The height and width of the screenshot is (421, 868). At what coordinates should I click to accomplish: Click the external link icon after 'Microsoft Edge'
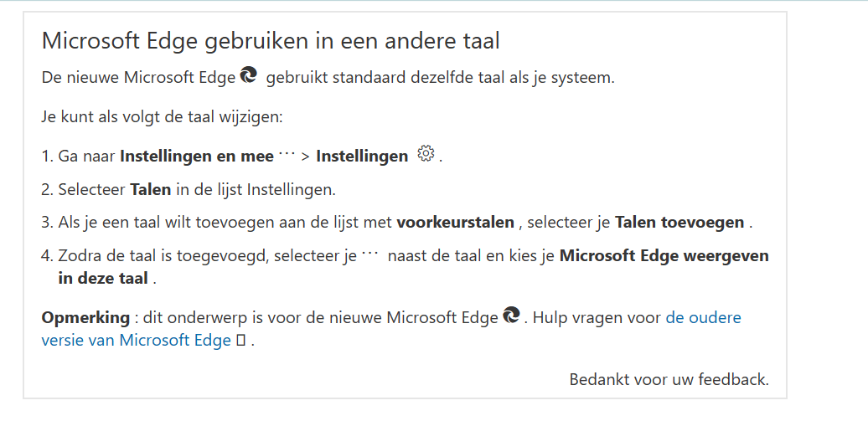[x=240, y=340]
